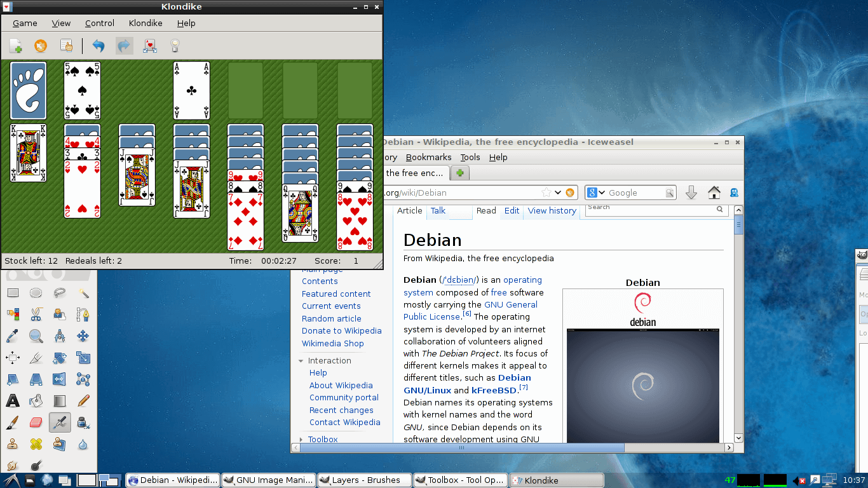Redo the undone card move
The height and width of the screenshot is (488, 868).
pos(125,46)
